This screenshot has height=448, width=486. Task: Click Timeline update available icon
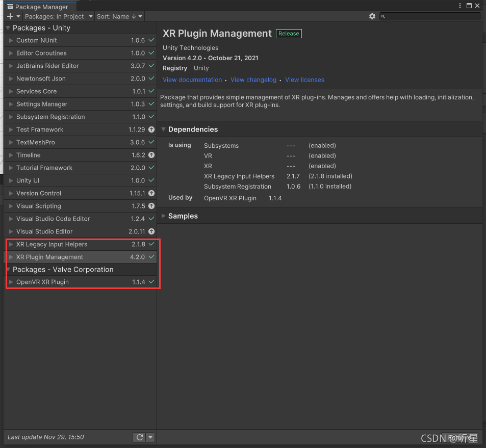pos(151,155)
